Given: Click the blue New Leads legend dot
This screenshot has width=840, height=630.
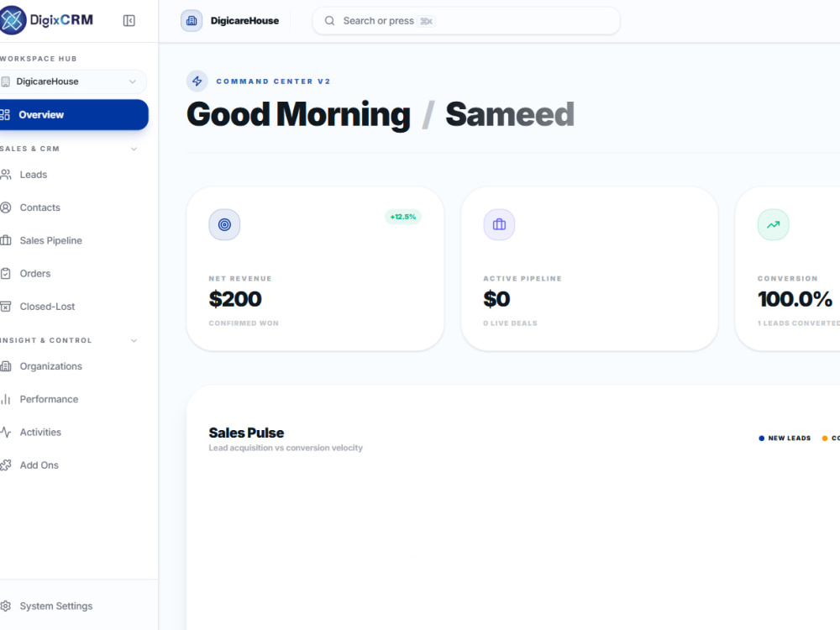Looking at the screenshot, I should (761, 438).
